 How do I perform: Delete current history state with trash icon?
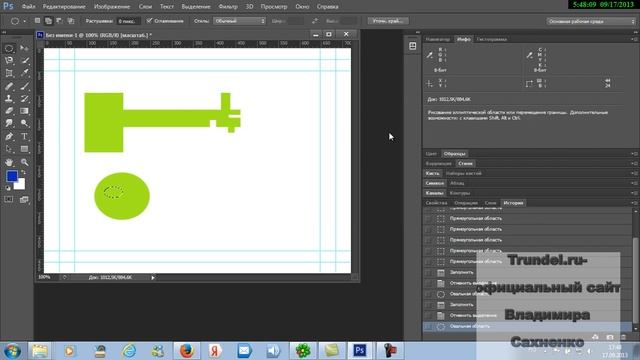[623, 337]
